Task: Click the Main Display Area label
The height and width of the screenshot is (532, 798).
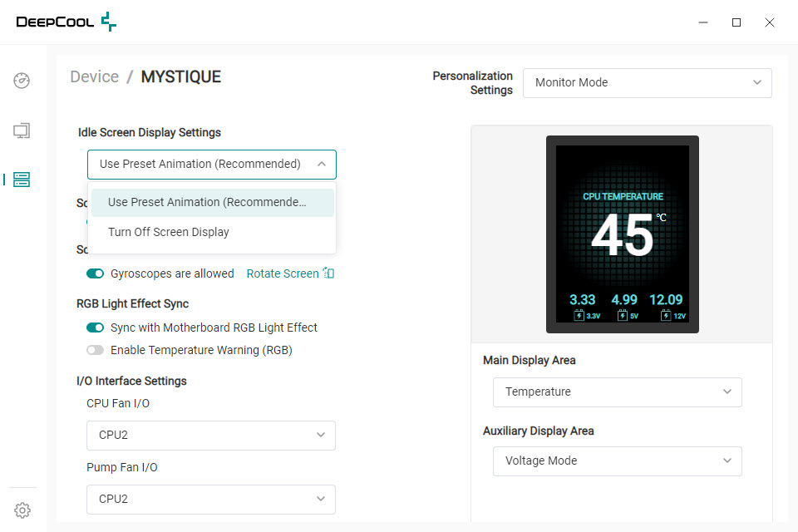Action: pos(530,361)
